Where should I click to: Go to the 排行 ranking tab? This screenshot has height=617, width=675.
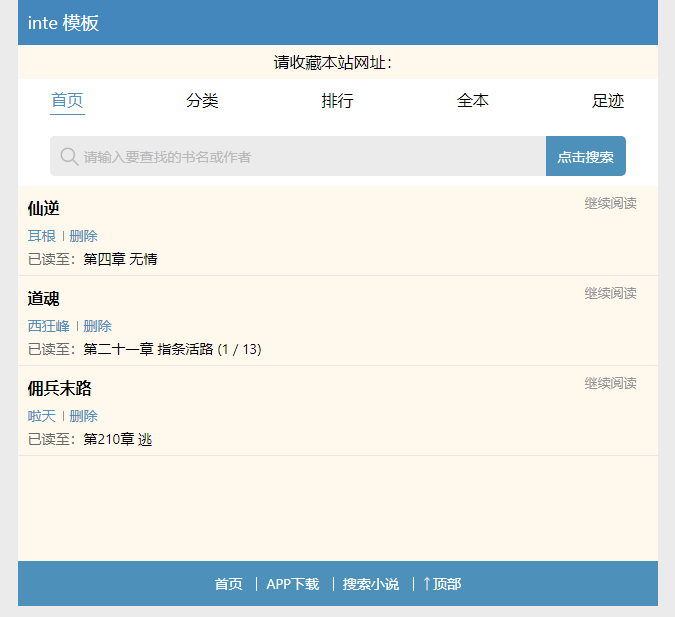point(337,101)
